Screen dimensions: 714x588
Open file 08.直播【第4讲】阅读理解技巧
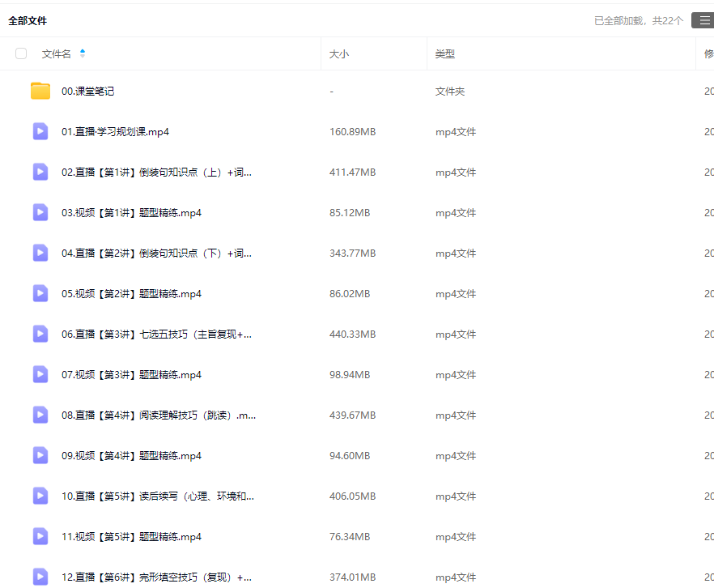(159, 415)
